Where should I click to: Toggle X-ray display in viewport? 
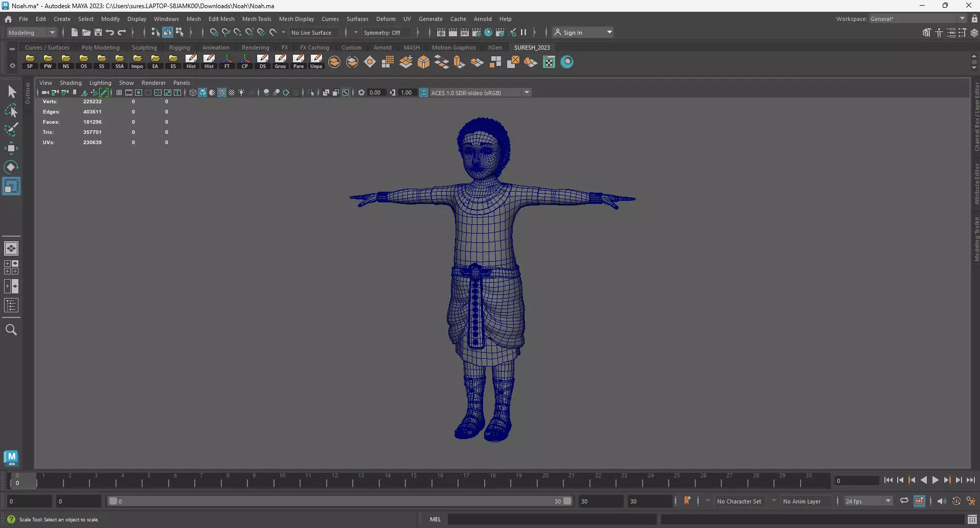tap(326, 93)
